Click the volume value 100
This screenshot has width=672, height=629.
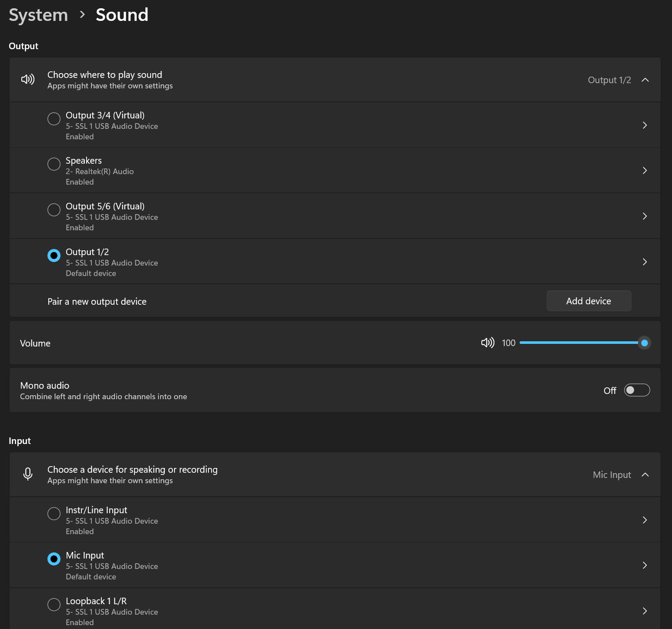[508, 343]
